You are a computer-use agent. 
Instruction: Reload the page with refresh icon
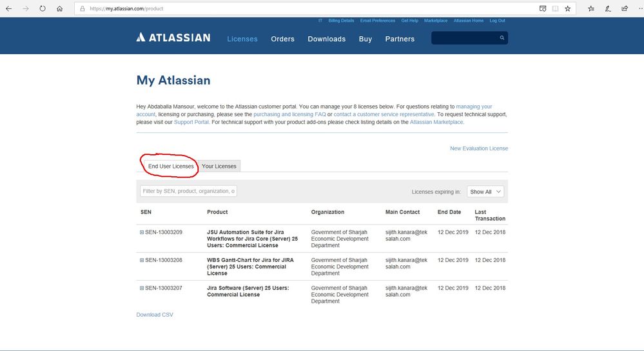click(x=43, y=8)
